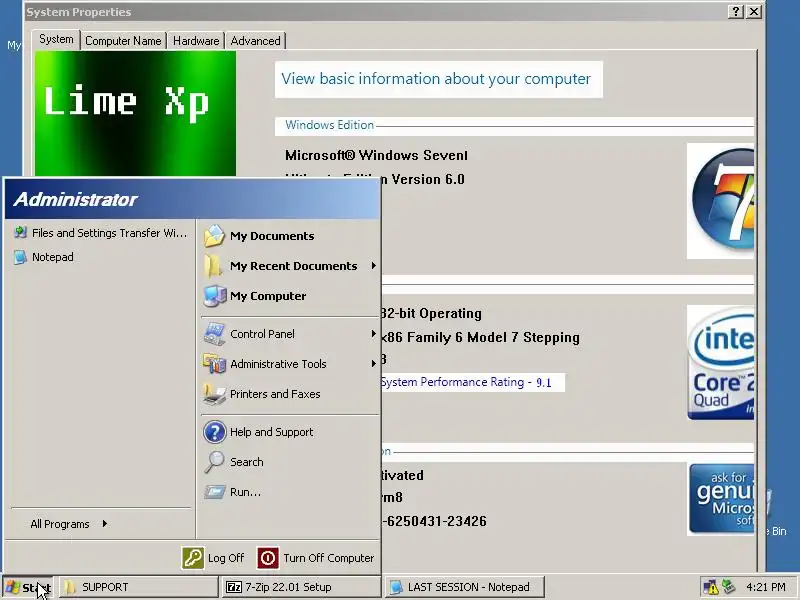
Task: Select the System tab
Action: pos(56,39)
